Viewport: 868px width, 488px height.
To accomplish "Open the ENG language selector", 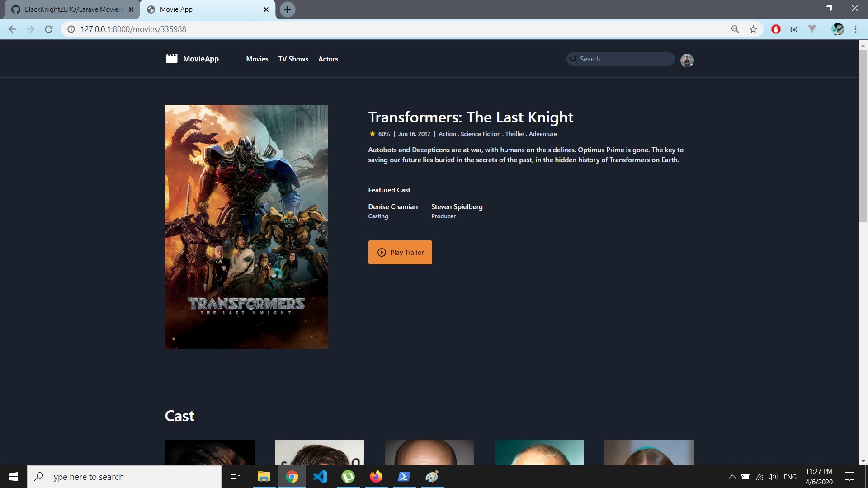I will click(790, 476).
